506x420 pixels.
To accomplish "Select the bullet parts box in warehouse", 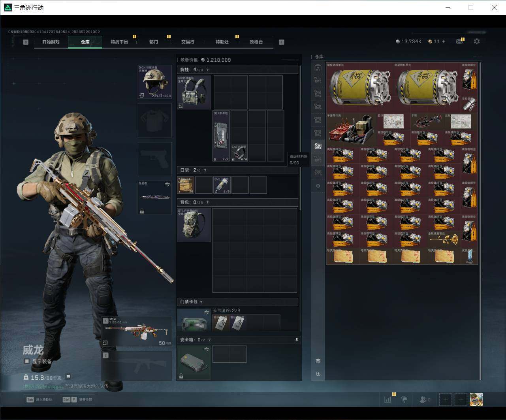I will pyautogui.click(x=352, y=130).
